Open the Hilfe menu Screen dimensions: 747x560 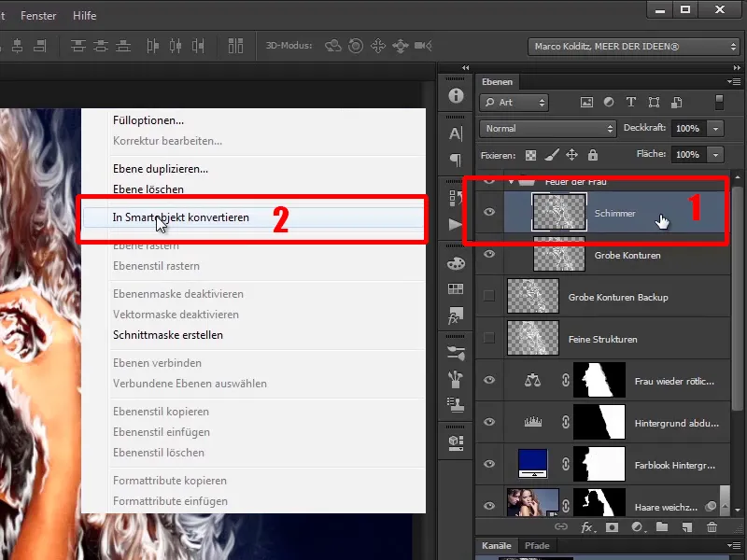84,16
